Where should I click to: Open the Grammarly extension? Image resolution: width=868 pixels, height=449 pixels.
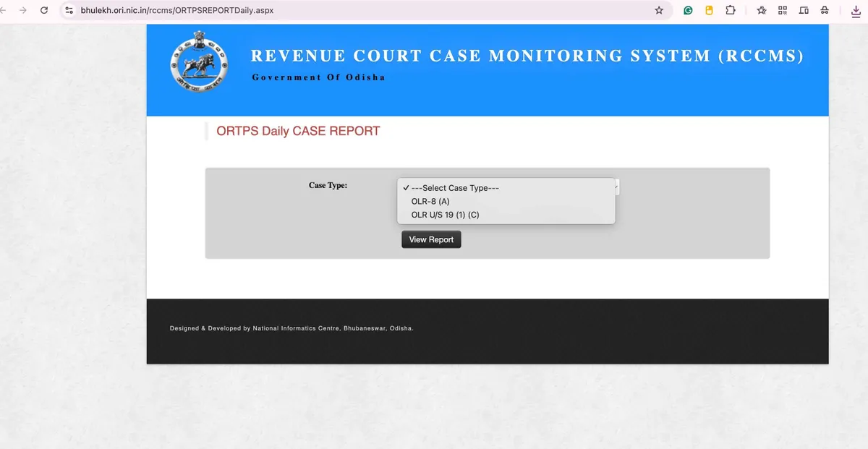[x=686, y=10]
